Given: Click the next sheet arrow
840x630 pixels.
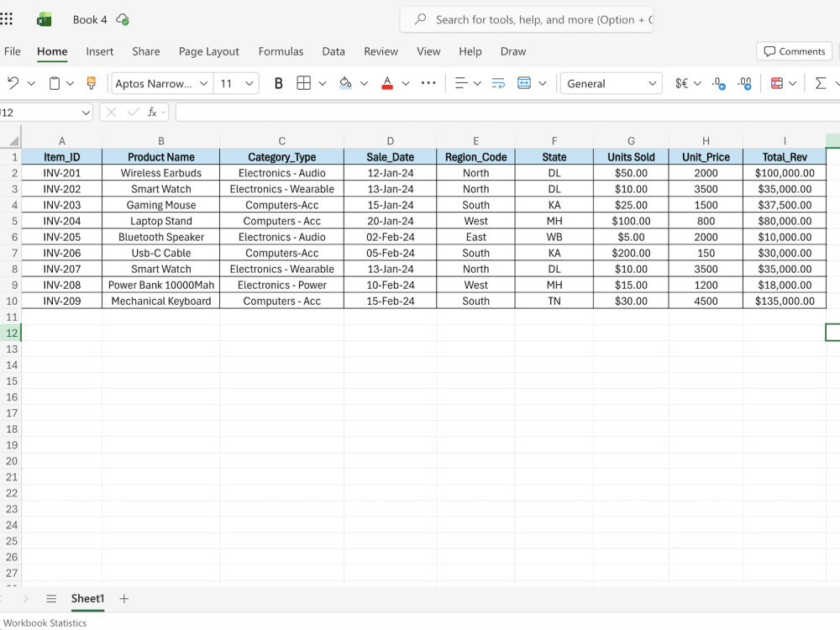Looking at the screenshot, I should pos(26,598).
